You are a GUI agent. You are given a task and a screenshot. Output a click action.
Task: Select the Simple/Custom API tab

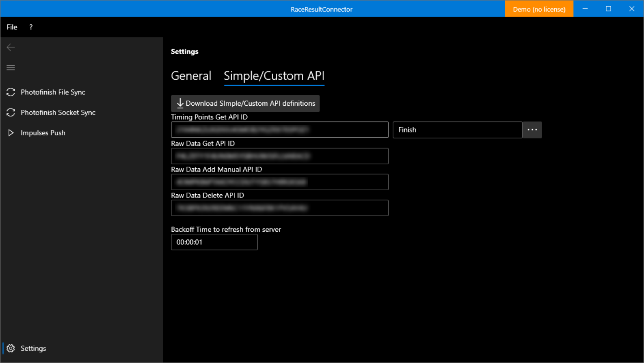pos(274,76)
